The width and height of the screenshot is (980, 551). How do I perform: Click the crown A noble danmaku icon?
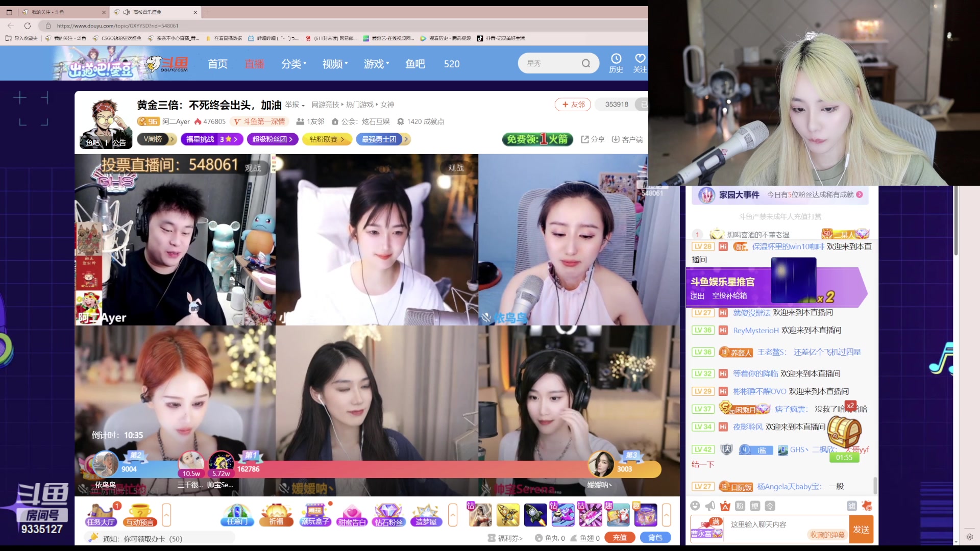tap(725, 506)
